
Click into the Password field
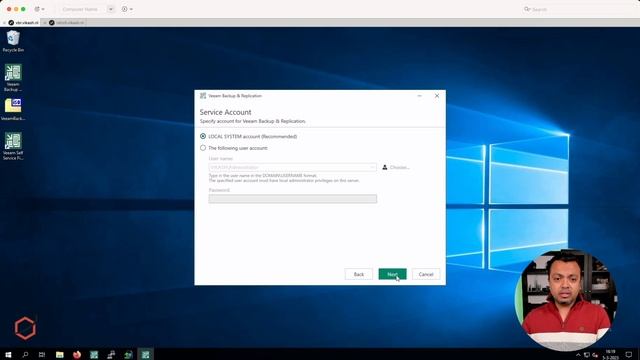coord(293,199)
